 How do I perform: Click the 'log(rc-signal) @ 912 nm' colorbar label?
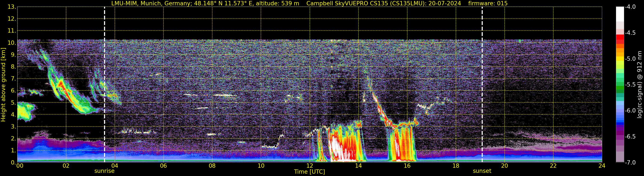(640, 85)
